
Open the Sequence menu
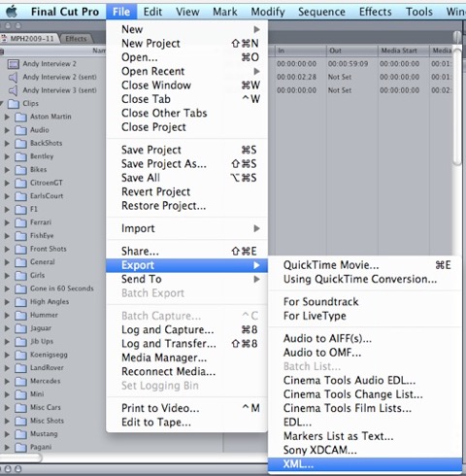(x=321, y=12)
